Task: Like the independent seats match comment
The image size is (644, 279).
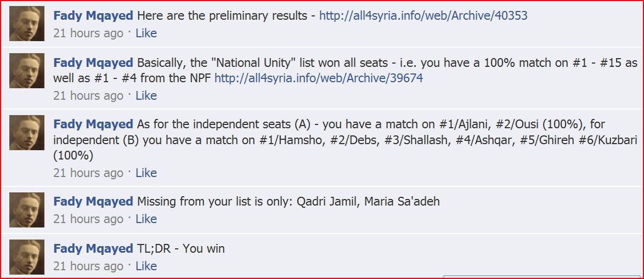Action: (x=146, y=173)
